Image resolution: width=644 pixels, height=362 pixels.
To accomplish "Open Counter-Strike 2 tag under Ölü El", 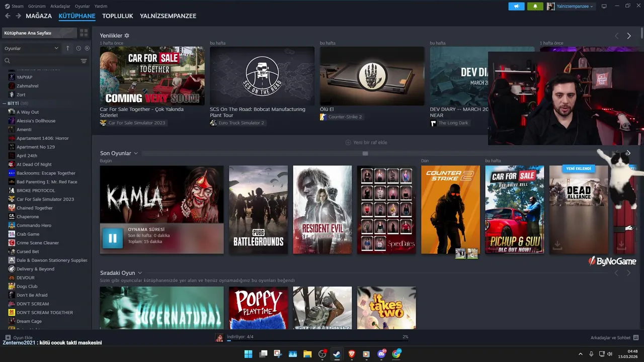I will click(x=342, y=117).
